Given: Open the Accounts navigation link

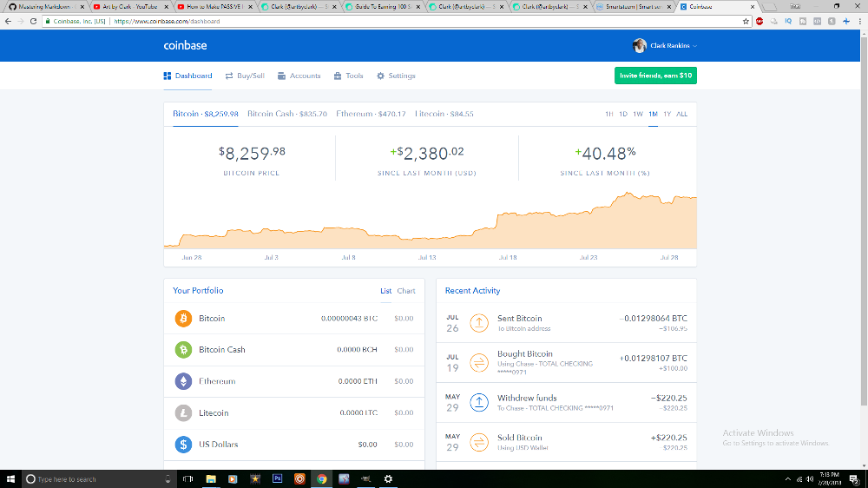Looking at the screenshot, I should (x=299, y=76).
